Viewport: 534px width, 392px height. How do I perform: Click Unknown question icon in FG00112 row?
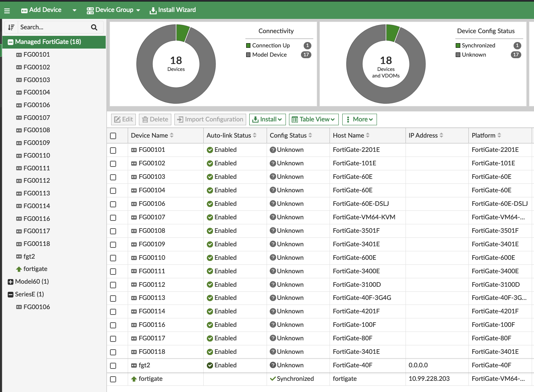tap(273, 284)
